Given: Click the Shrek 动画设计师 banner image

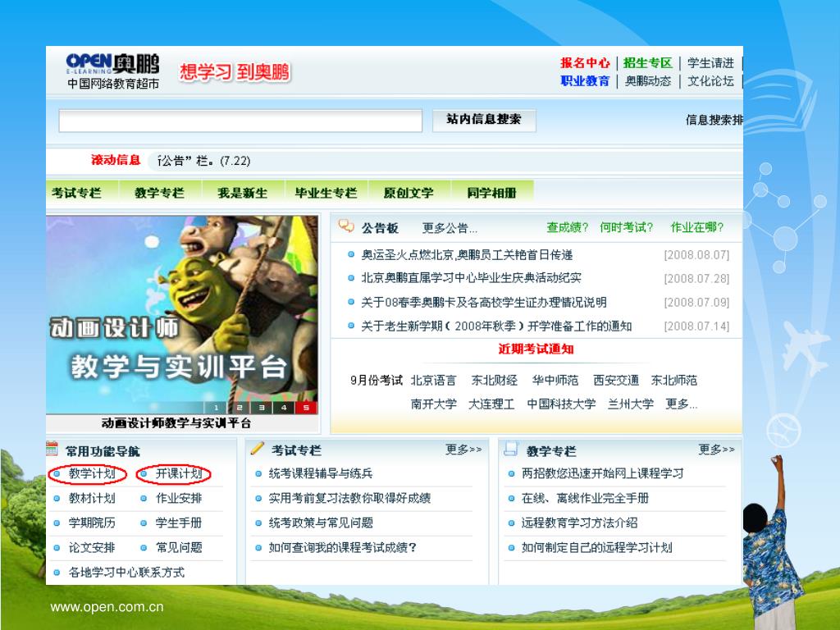Looking at the screenshot, I should [181, 314].
